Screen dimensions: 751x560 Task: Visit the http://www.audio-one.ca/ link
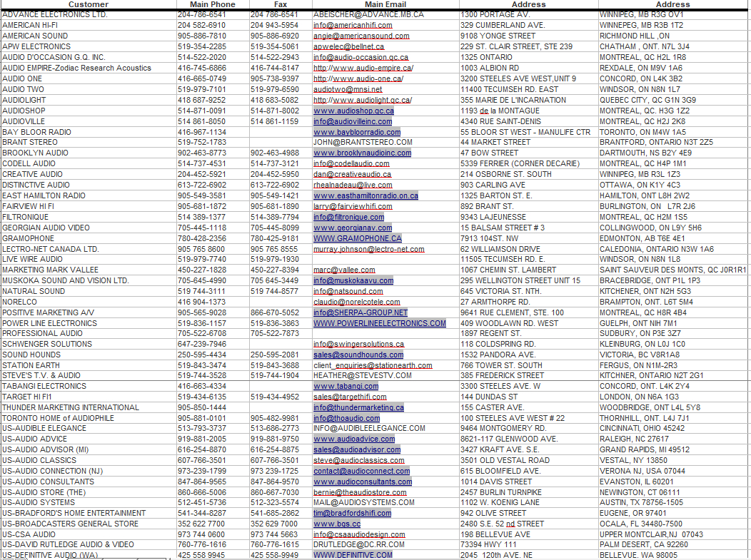[358, 78]
